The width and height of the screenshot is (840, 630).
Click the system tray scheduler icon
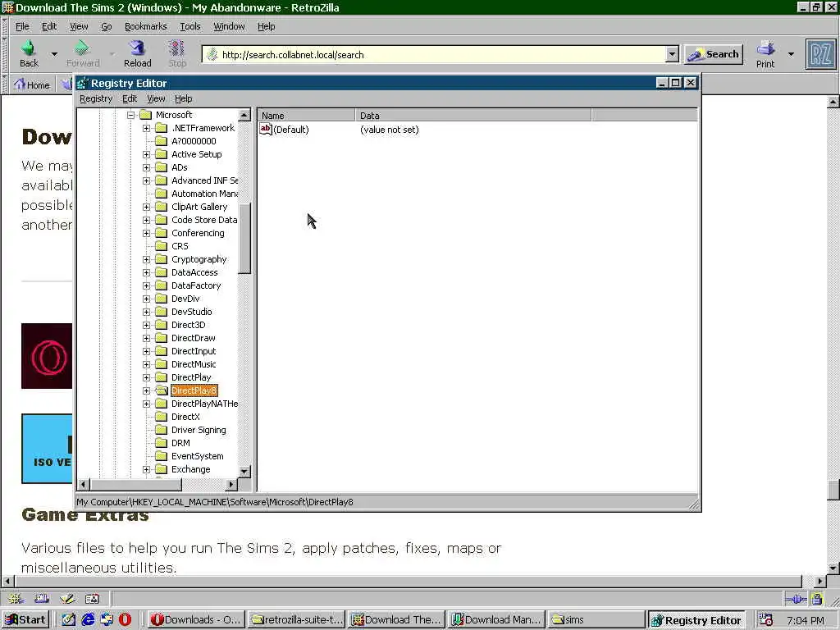[x=765, y=620]
